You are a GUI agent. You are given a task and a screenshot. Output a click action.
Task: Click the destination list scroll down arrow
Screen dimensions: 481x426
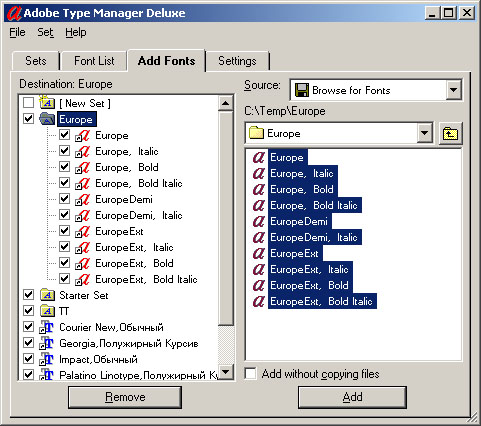coord(226,371)
